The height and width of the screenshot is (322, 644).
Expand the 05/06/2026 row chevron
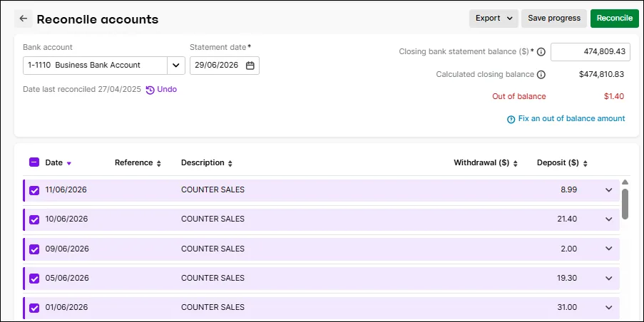[x=608, y=278]
